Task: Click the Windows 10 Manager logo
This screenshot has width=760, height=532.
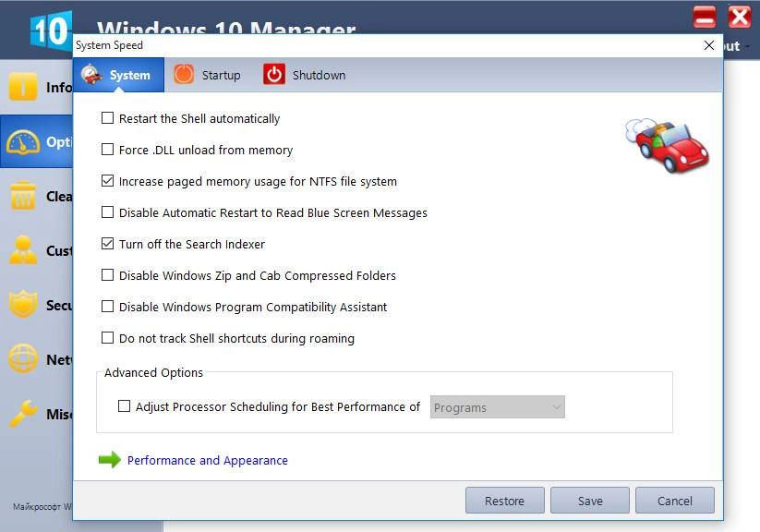Action: (x=51, y=30)
